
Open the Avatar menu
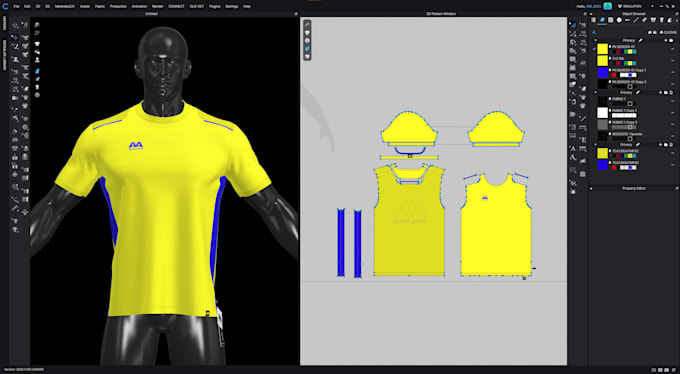(x=85, y=7)
